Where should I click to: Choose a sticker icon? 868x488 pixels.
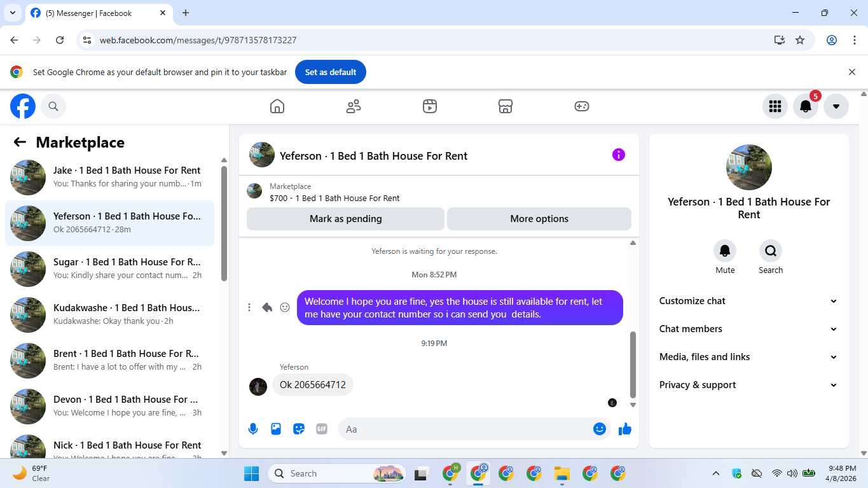click(299, 429)
